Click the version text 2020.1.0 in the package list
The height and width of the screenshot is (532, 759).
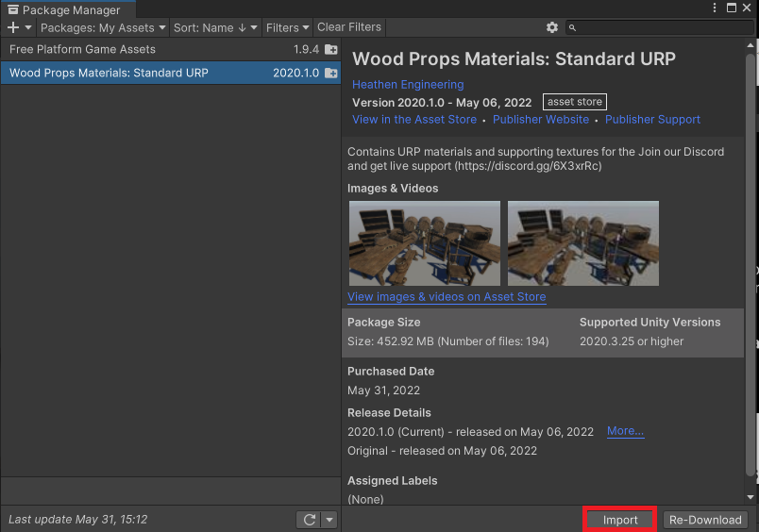(x=295, y=73)
